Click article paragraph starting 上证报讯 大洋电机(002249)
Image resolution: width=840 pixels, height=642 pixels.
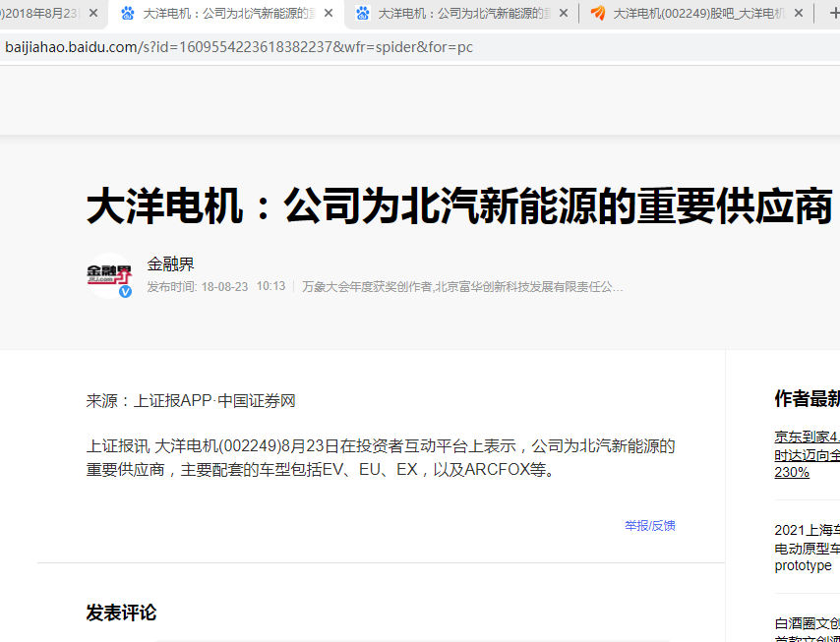[381, 458]
